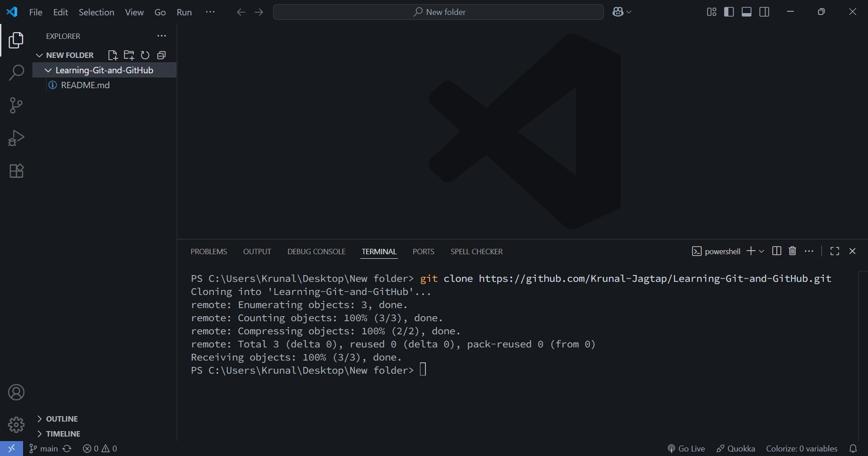The image size is (868, 456).
Task: Open the Manage gear icon
Action: tap(16, 425)
